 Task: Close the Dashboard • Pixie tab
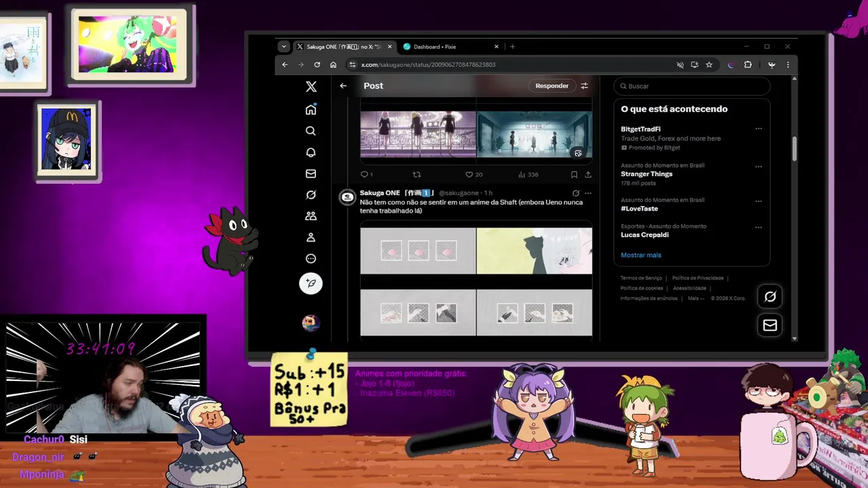click(x=496, y=47)
